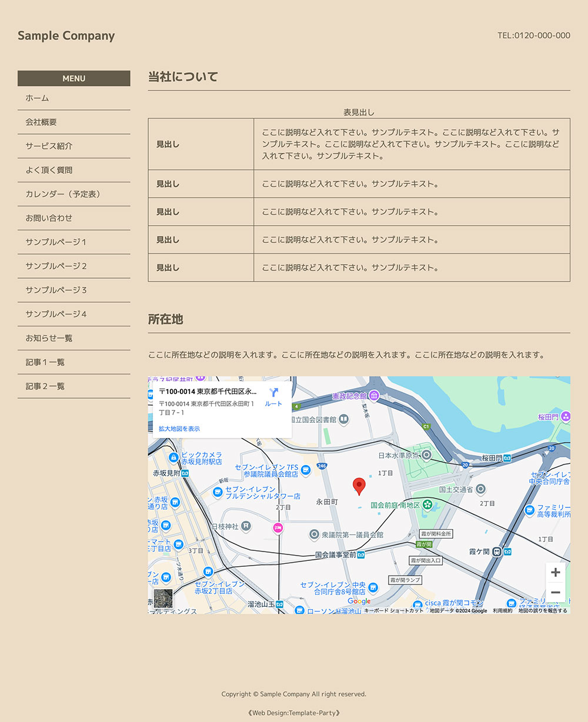Click the 国立国会図書館 library marker icon
The width and height of the screenshot is (588, 722).
pos(344,419)
